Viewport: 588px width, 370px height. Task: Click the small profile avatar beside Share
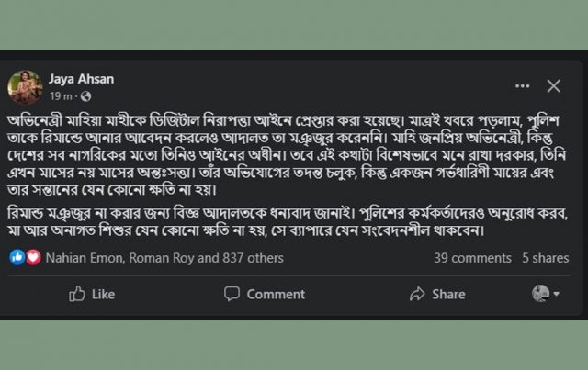[540, 294]
